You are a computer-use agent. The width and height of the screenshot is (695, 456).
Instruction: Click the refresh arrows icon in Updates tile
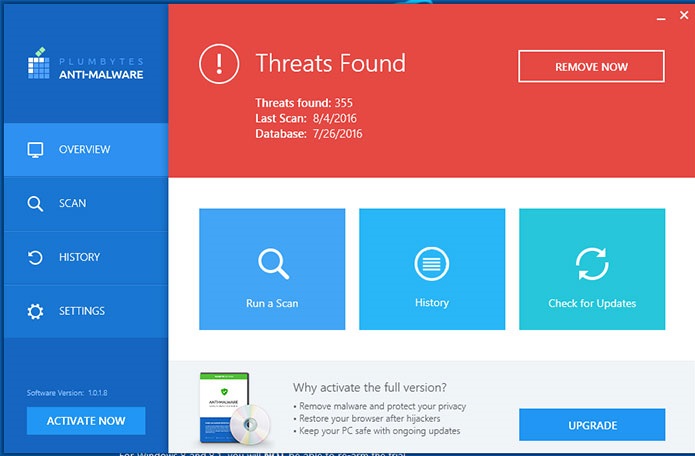tap(592, 264)
